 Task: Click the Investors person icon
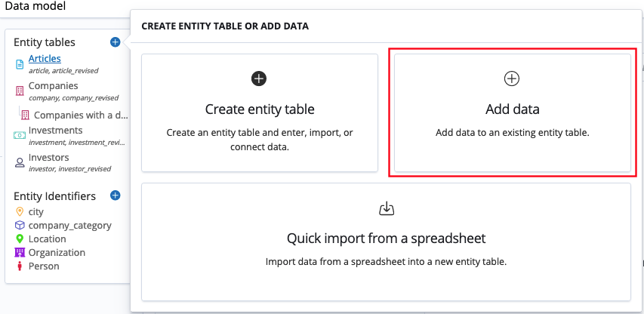coord(20,162)
